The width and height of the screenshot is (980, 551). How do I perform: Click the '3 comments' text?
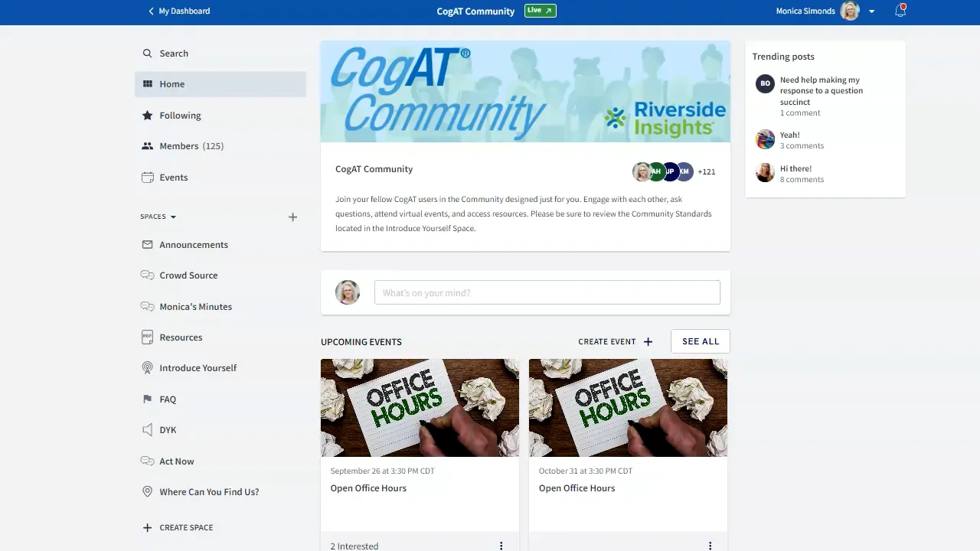pos(802,146)
